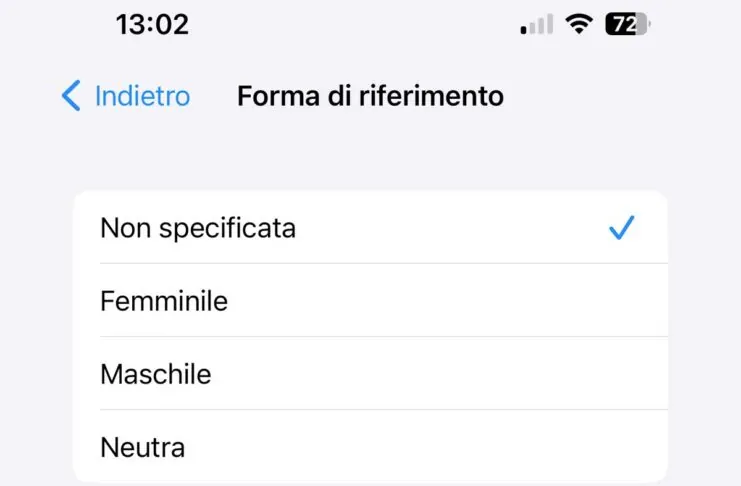Tap the blue back chevron arrow
Image resolution: width=741 pixels, height=486 pixels.
pyautogui.click(x=71, y=96)
